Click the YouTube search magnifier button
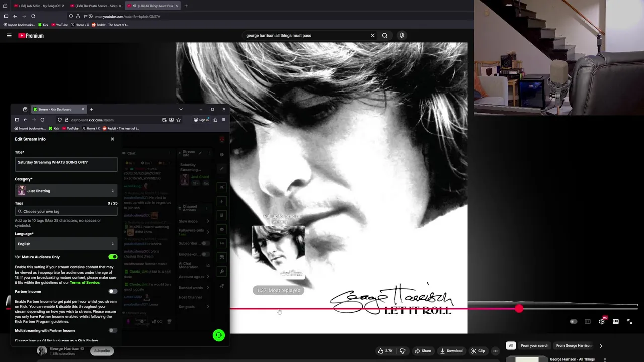 click(385, 36)
